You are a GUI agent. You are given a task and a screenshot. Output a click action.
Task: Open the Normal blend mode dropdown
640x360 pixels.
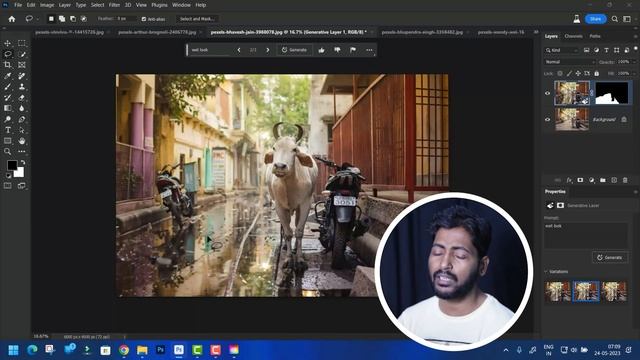point(570,62)
